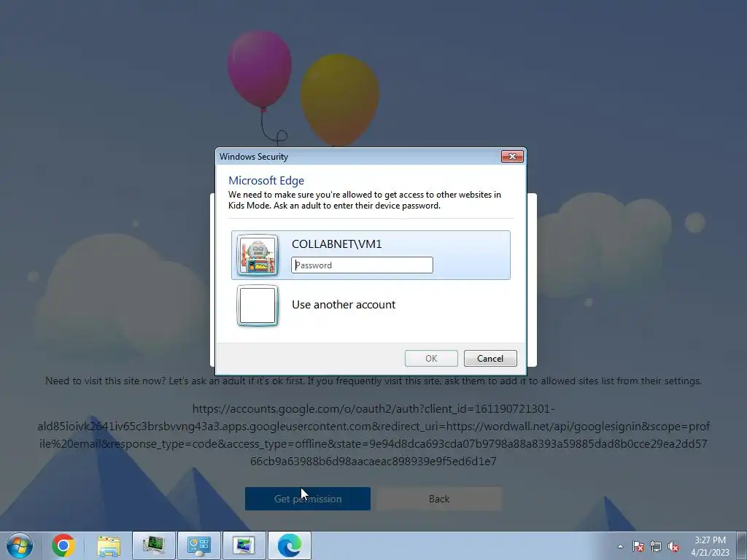Open Windows Explorer folder icon in taskbar
Screen dimensions: 747x560
point(109,545)
